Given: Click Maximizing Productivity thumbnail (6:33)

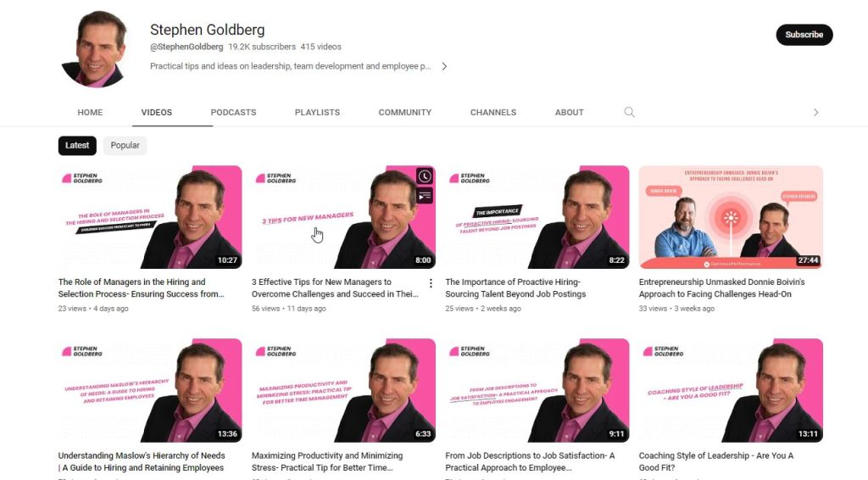Looking at the screenshot, I should [344, 390].
